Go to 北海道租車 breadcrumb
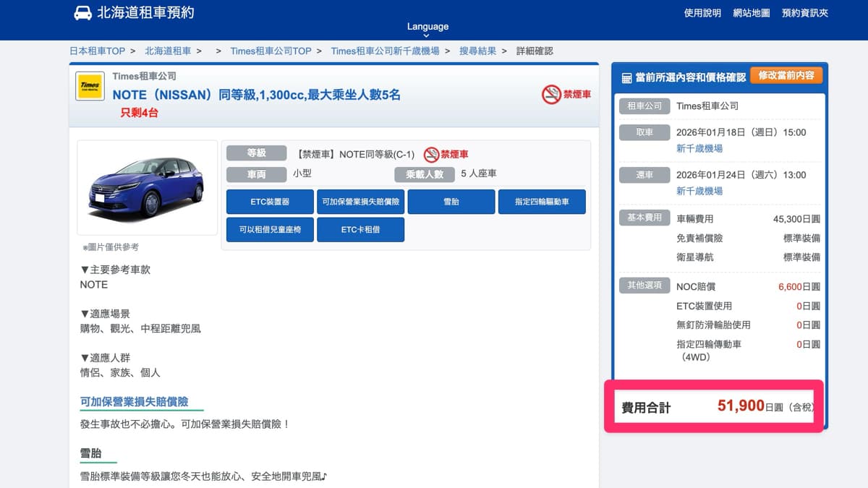The width and height of the screenshot is (868, 488). click(x=168, y=51)
